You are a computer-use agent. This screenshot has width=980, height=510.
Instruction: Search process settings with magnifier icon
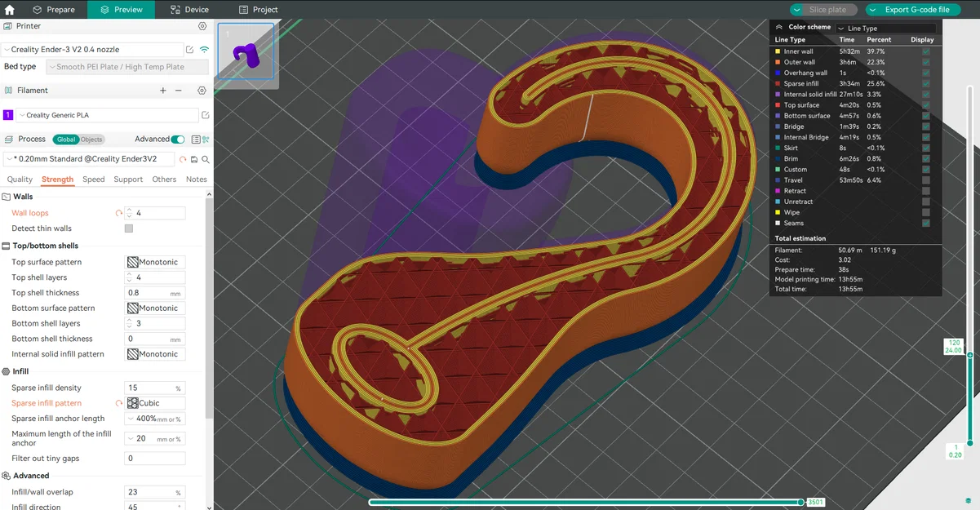click(206, 159)
